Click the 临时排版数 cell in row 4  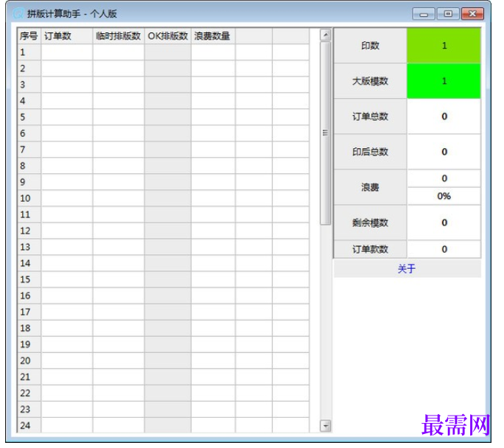(120, 102)
